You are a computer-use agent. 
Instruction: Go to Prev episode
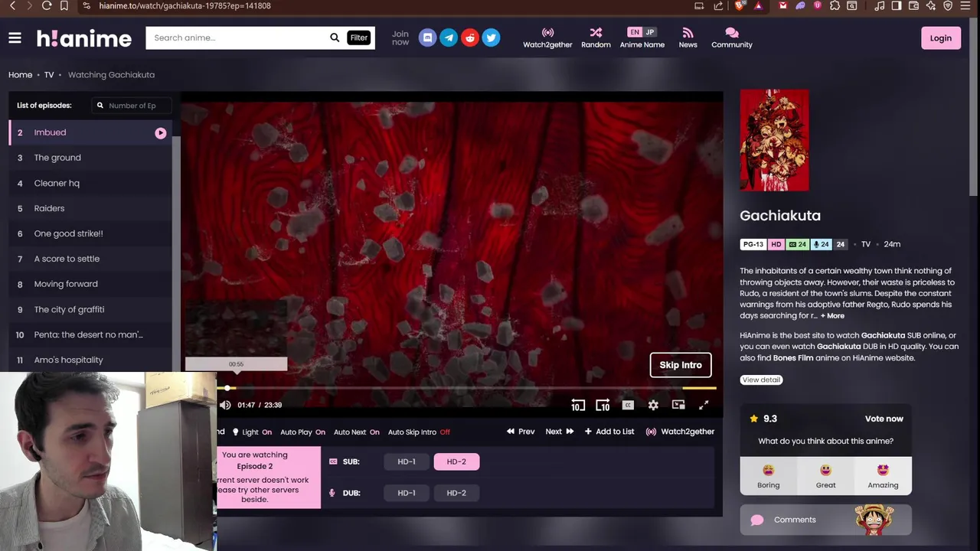coord(521,432)
